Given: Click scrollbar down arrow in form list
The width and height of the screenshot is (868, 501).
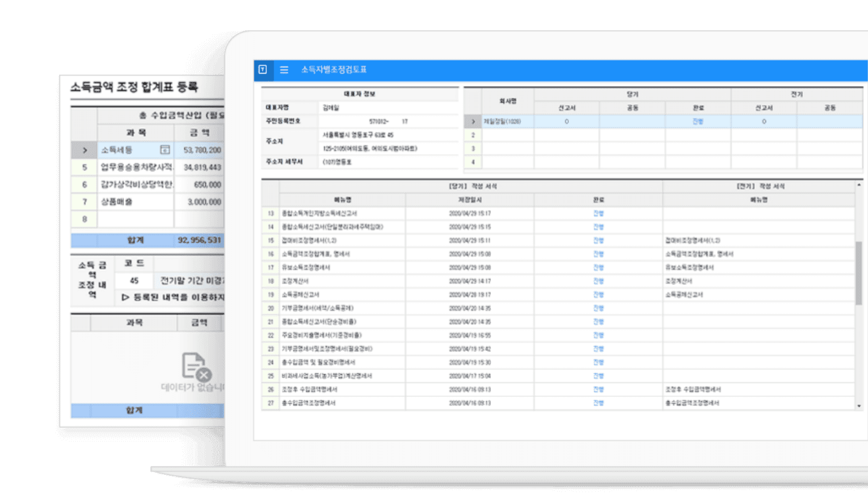Looking at the screenshot, I should [x=859, y=405].
